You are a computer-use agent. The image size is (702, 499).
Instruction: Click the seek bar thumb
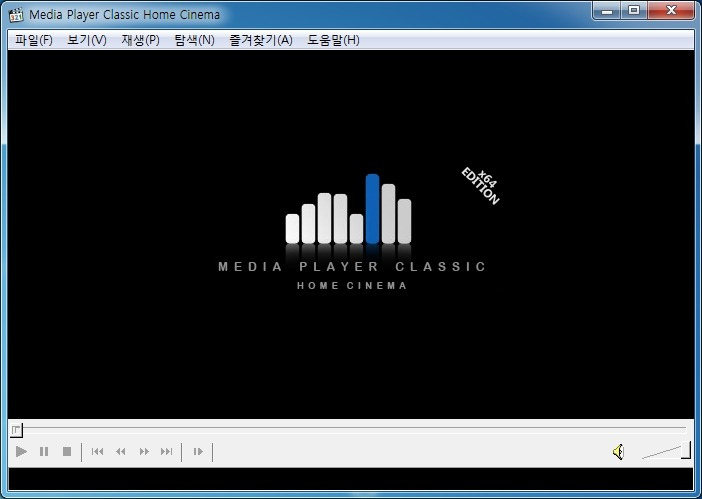pyautogui.click(x=17, y=431)
